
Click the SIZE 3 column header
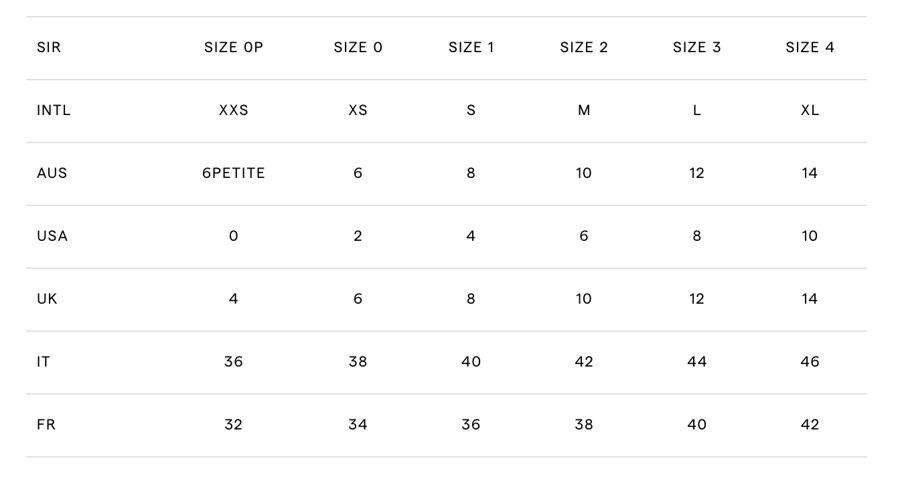(x=697, y=47)
